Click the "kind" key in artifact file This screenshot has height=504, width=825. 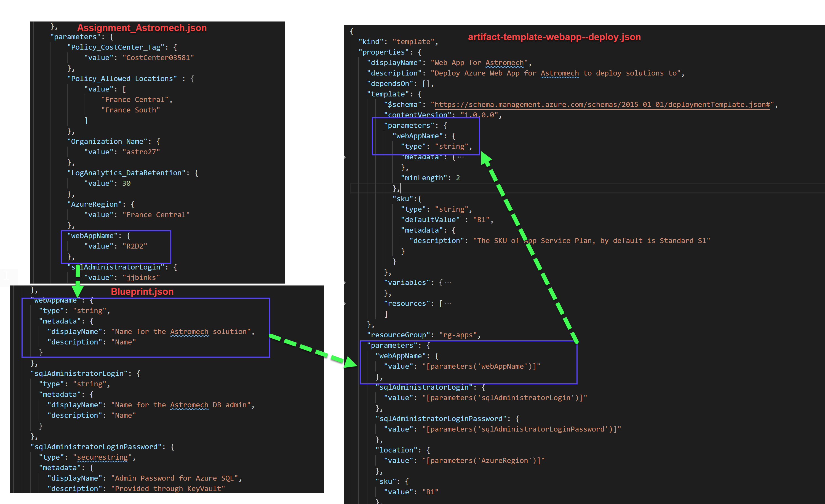click(371, 42)
